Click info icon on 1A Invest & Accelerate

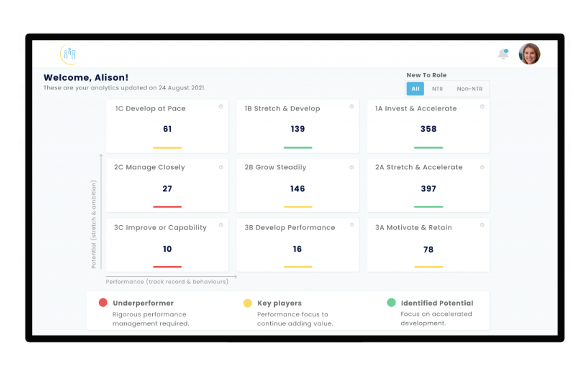pyautogui.click(x=482, y=106)
